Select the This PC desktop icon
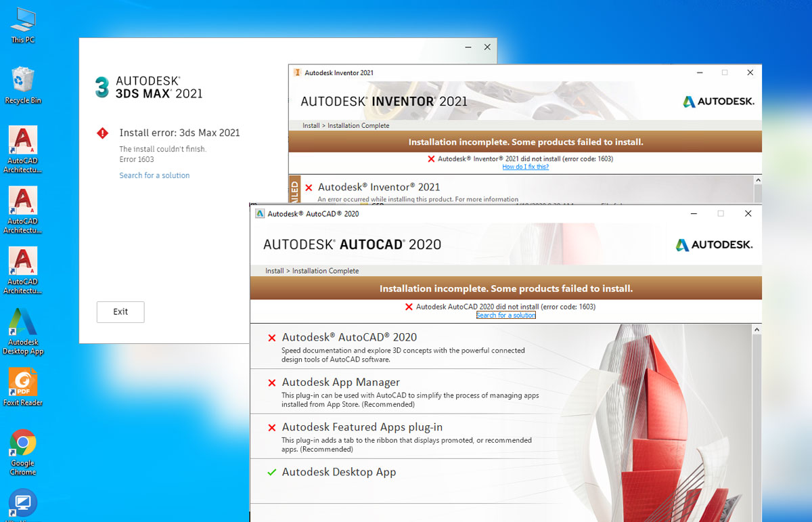 pyautogui.click(x=23, y=22)
